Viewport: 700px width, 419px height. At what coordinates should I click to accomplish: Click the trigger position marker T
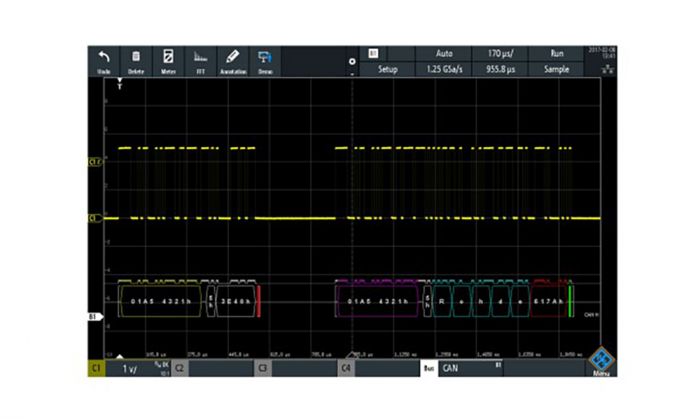pyautogui.click(x=121, y=86)
